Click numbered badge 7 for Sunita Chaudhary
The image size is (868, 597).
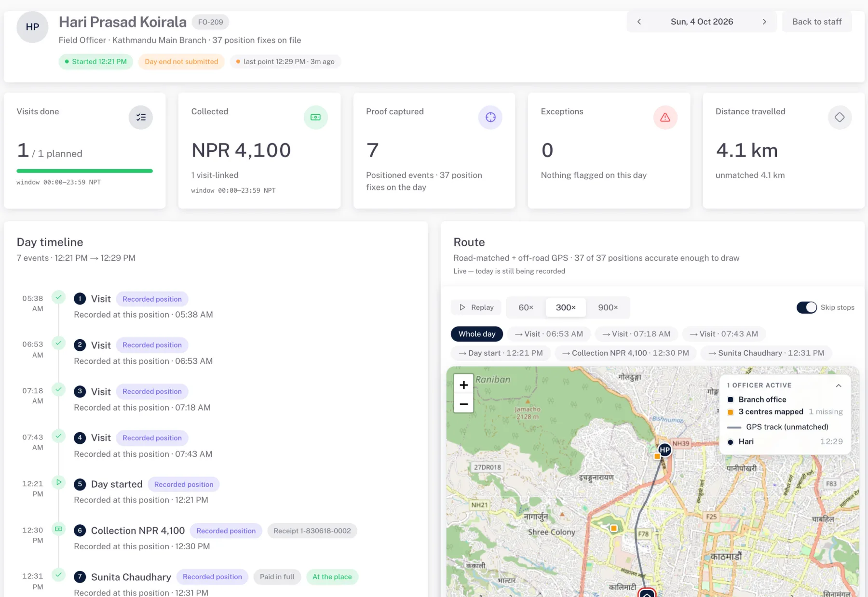80,577
